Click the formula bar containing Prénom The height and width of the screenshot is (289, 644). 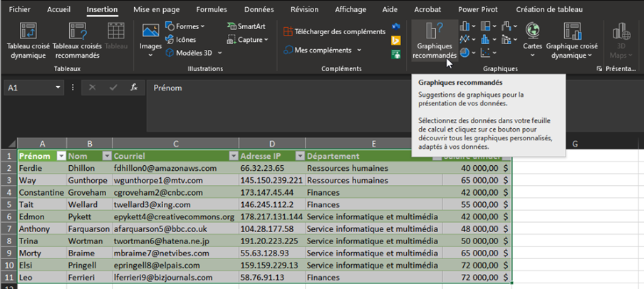(356, 88)
